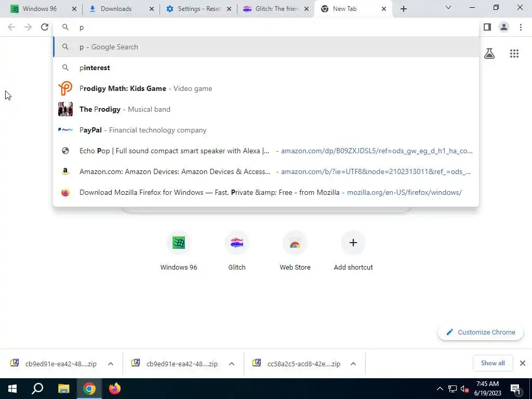Image resolution: width=532 pixels, height=399 pixels.
Task: Open the Windows Start menu
Action: [x=12, y=389]
